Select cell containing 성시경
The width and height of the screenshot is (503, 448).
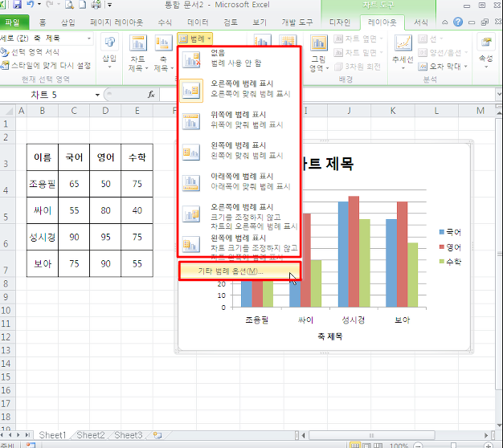(43, 237)
